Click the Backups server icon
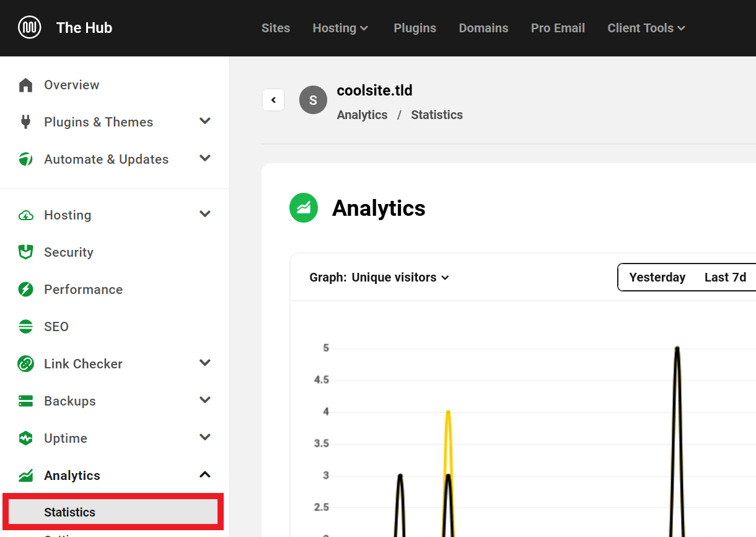Image resolution: width=756 pixels, height=537 pixels. point(25,401)
